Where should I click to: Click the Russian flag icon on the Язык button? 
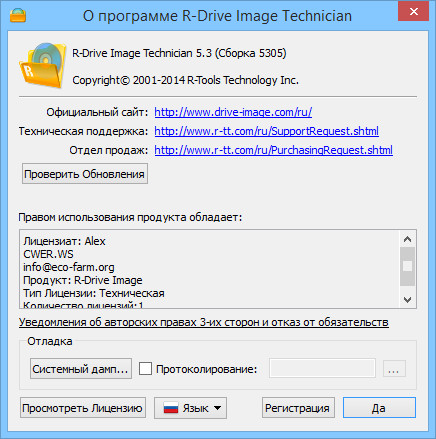(x=171, y=408)
